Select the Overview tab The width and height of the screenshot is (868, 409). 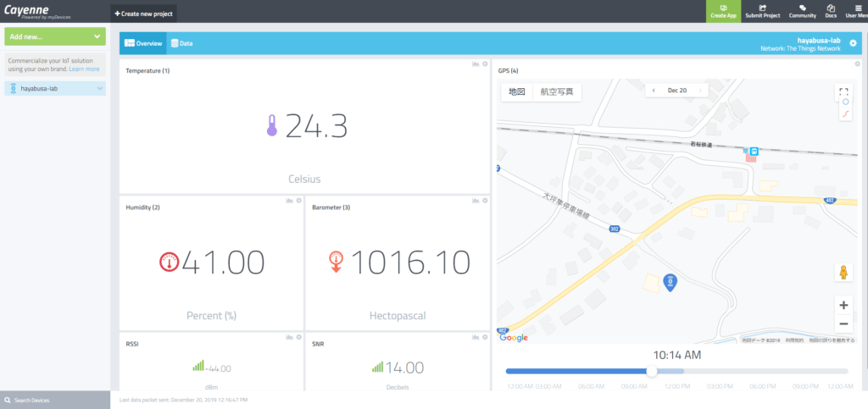click(x=143, y=43)
